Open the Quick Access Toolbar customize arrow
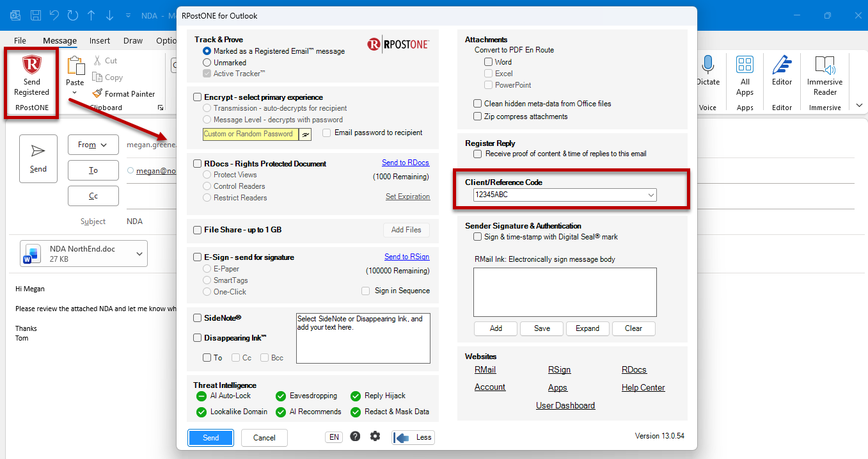The height and width of the screenshot is (459, 868). pos(129,15)
